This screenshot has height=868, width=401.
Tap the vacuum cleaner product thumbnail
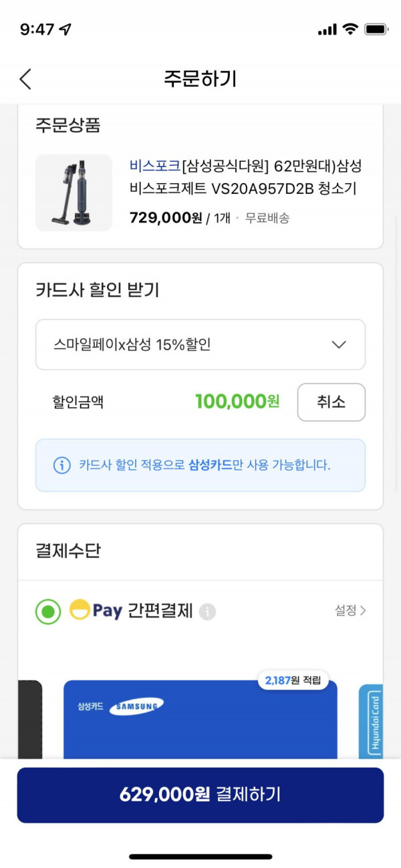74,193
